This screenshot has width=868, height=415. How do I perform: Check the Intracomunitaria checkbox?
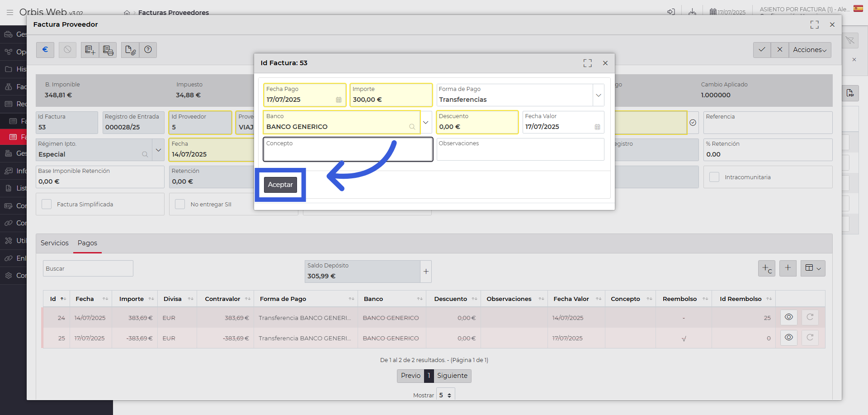tap(714, 177)
